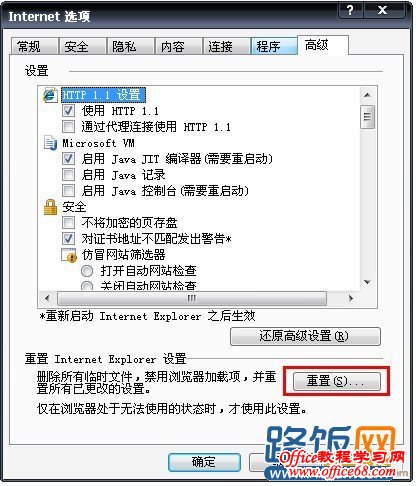Screen dimensions: 418x486
Task: Click the Microsoft VM document icon
Action: tap(50, 143)
